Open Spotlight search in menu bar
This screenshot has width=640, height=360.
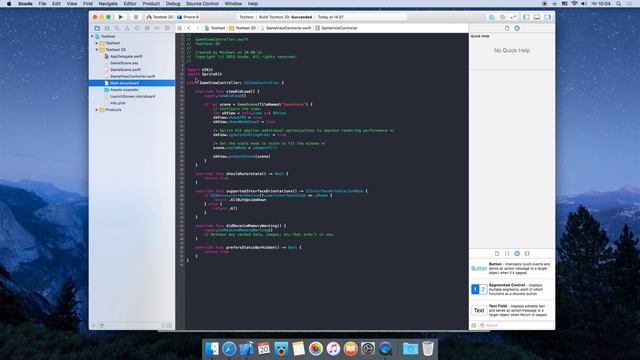[x=619, y=4]
